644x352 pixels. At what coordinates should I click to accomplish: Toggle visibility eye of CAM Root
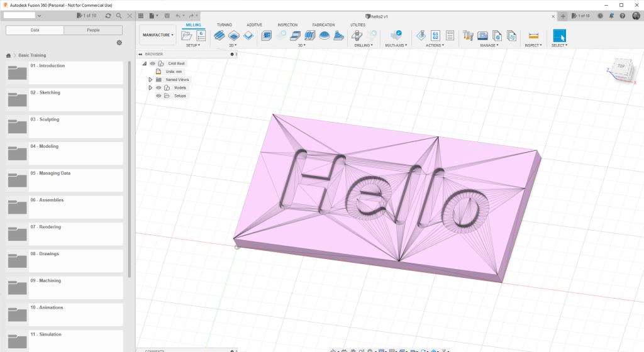[152, 63]
